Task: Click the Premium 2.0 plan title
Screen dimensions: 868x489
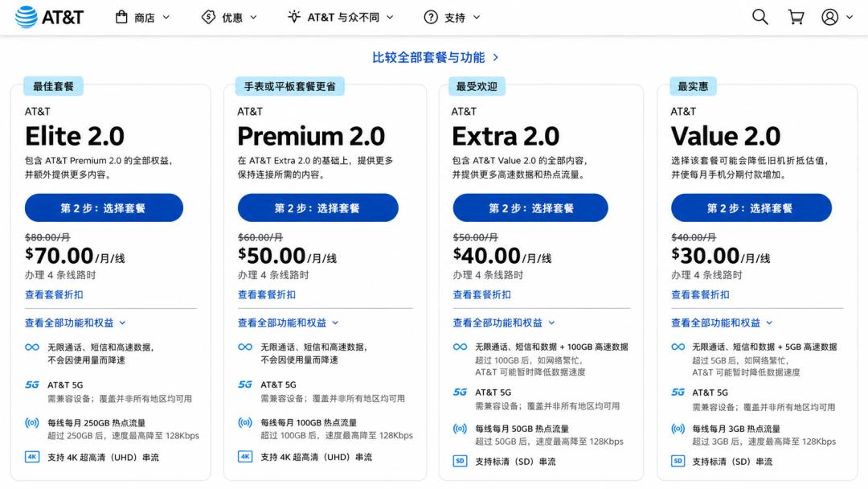Action: (311, 136)
